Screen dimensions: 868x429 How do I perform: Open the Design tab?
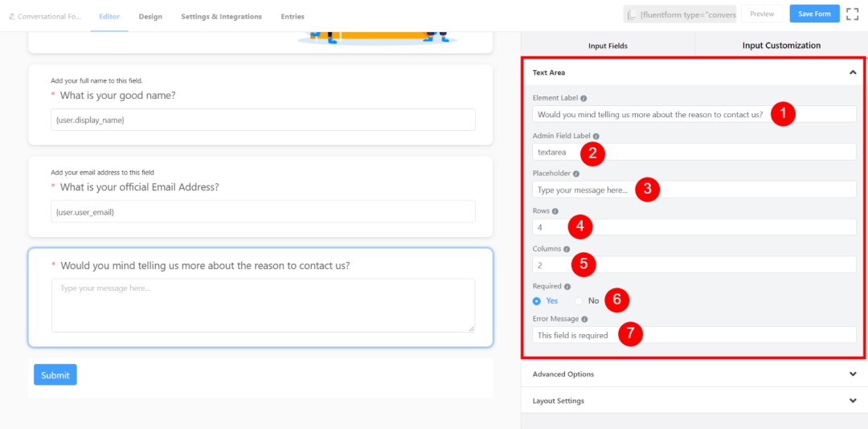click(150, 17)
